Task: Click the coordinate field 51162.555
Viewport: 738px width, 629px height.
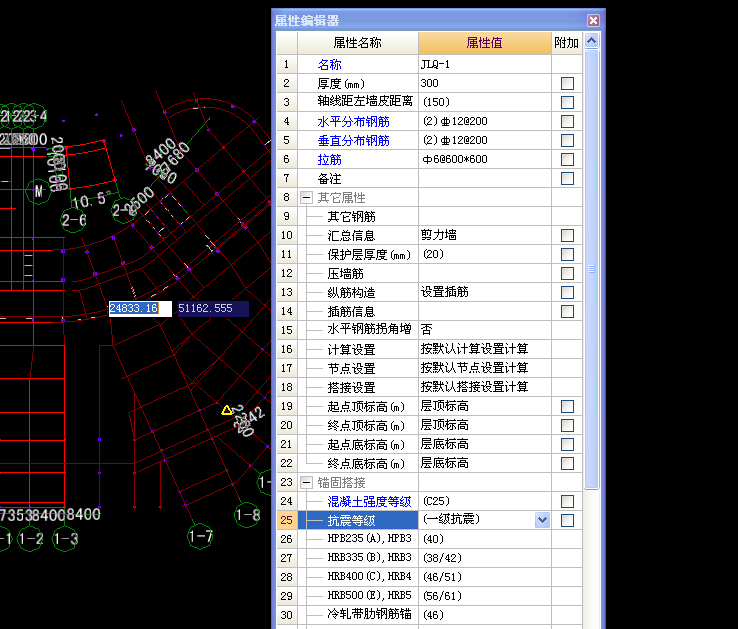Action: tap(212, 308)
